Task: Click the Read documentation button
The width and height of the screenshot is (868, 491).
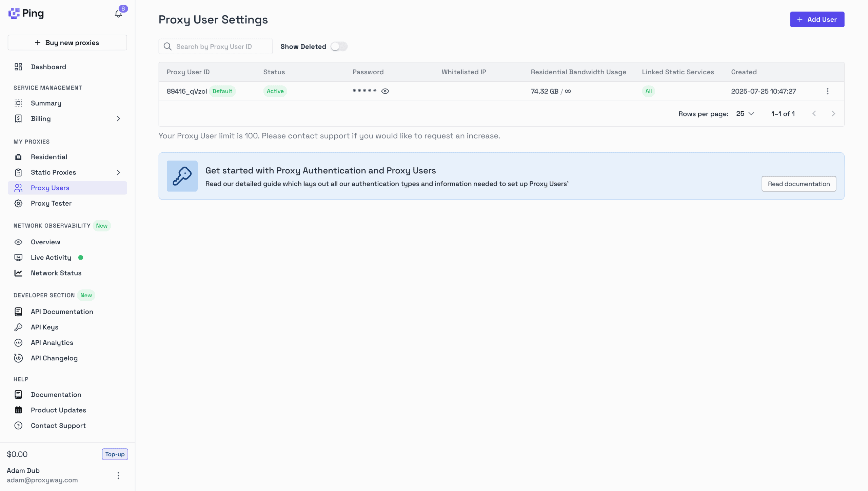Action: tap(798, 184)
